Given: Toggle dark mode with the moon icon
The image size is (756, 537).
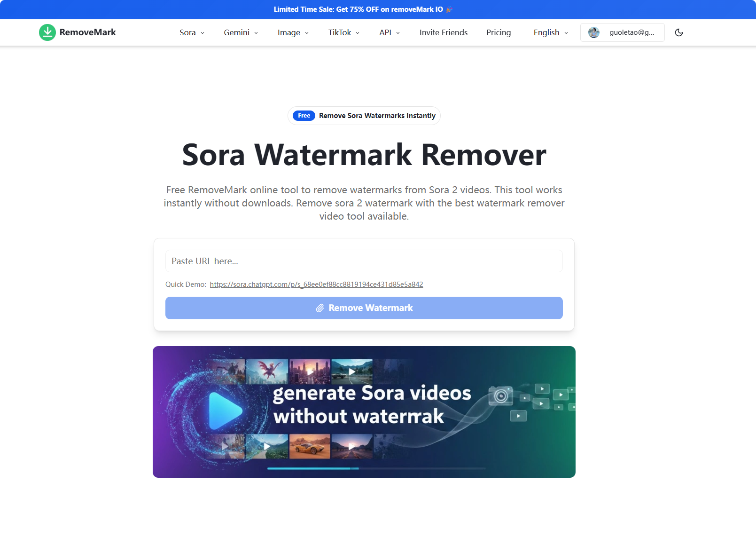Looking at the screenshot, I should [678, 32].
